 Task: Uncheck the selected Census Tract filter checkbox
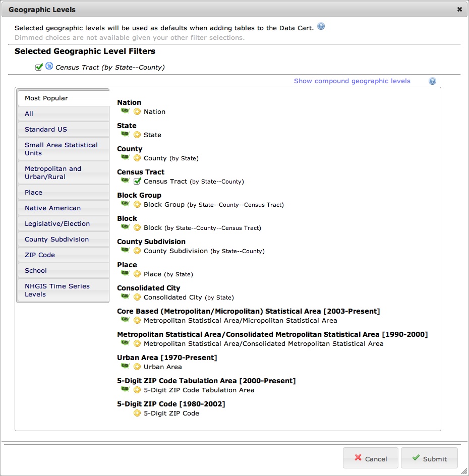[39, 67]
